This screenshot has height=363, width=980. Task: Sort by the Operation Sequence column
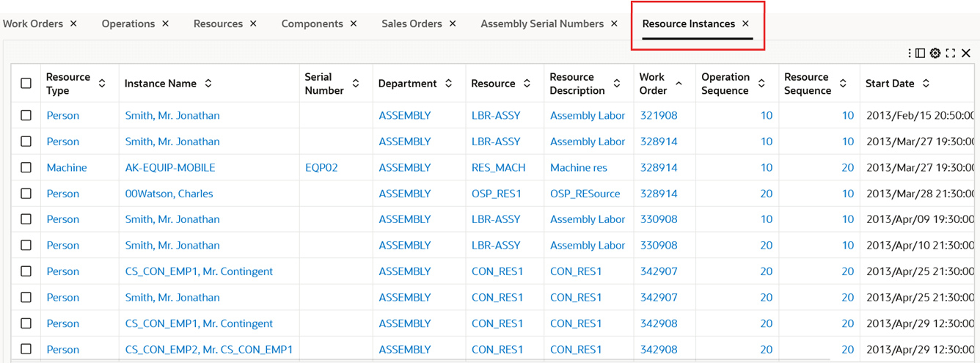761,84
